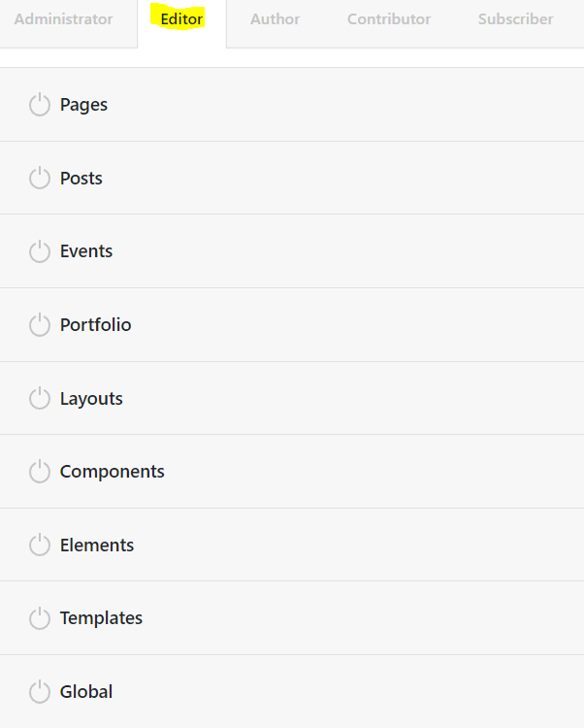Click the power icon next to Pages

(x=39, y=105)
